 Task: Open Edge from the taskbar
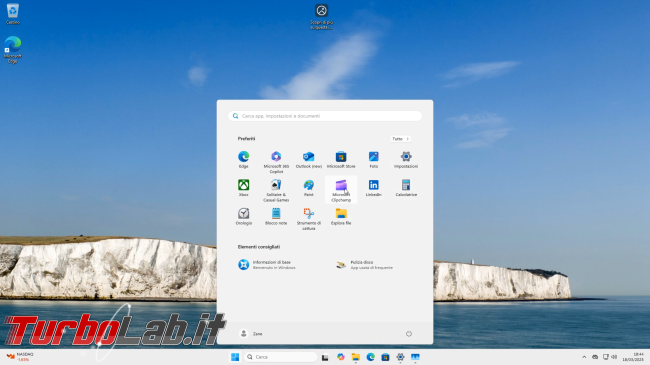371,357
